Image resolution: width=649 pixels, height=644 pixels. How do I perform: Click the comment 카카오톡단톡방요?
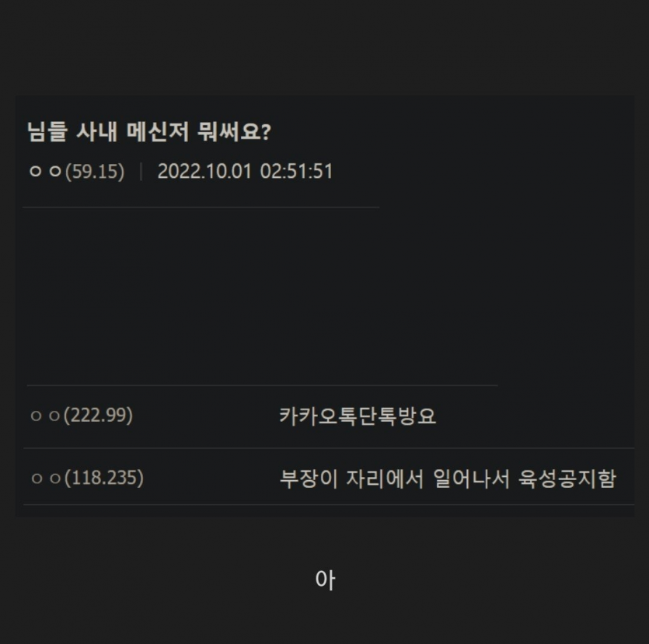pos(358,416)
